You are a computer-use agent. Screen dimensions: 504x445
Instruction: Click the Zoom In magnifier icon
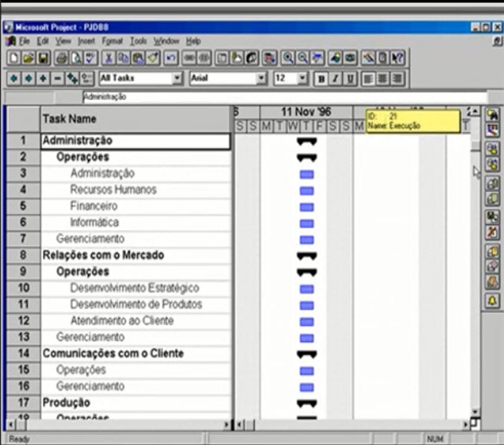click(288, 59)
